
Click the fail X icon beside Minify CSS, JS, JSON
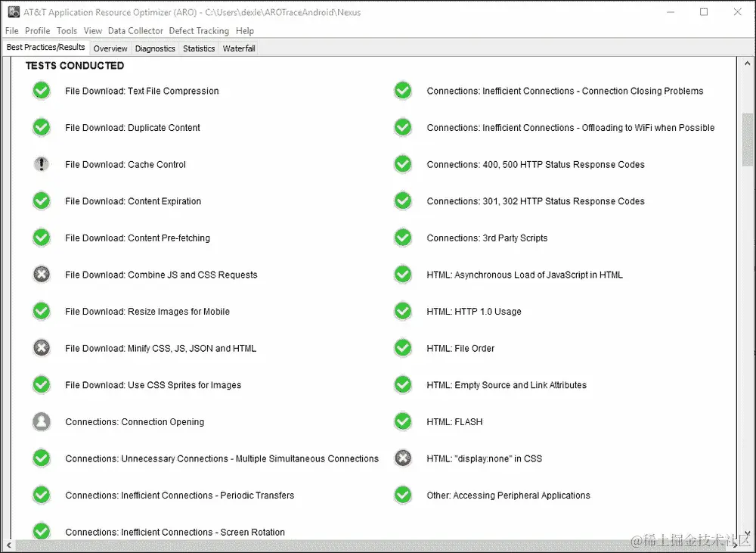42,348
